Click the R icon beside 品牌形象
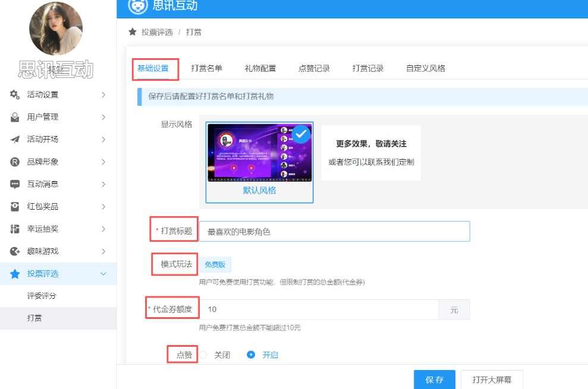Screen dimensions: 588x389 click(15, 162)
